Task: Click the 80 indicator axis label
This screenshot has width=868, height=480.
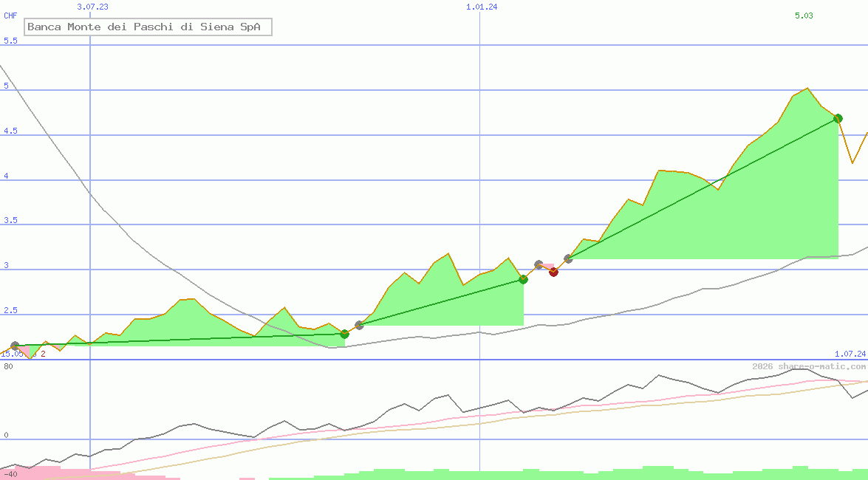Action: pyautogui.click(x=8, y=366)
